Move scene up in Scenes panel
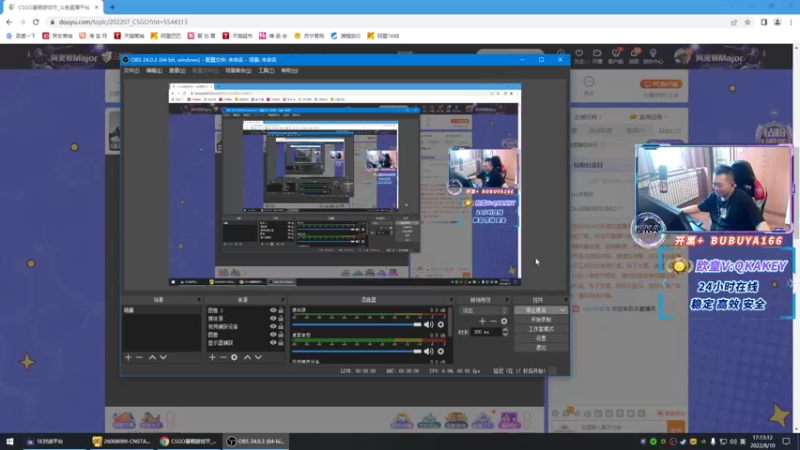 (152, 358)
